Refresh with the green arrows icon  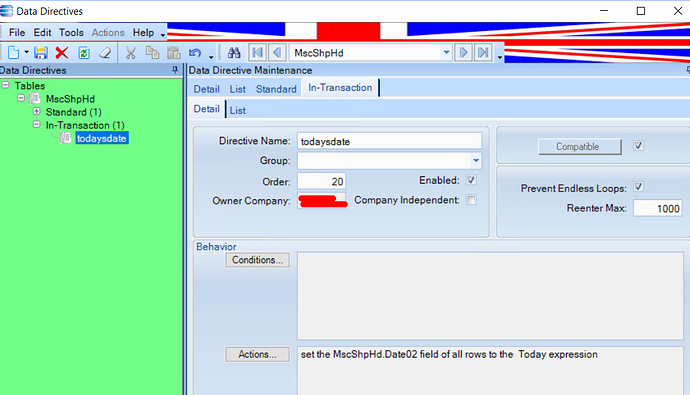[84, 53]
